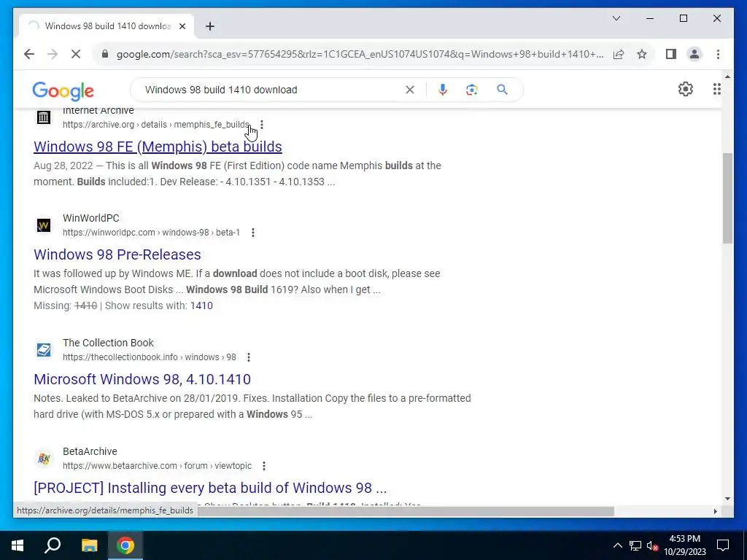Click the Google logo
This screenshot has height=560, width=747.
(x=63, y=90)
